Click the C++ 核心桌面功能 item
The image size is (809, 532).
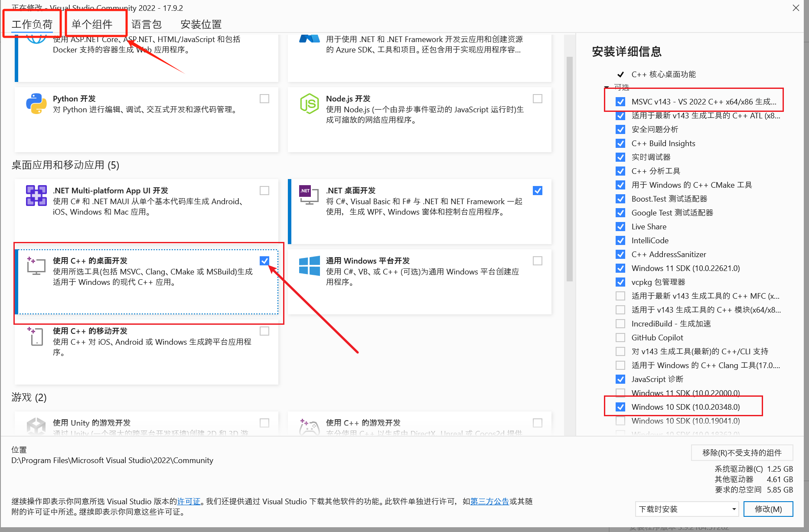(x=663, y=74)
